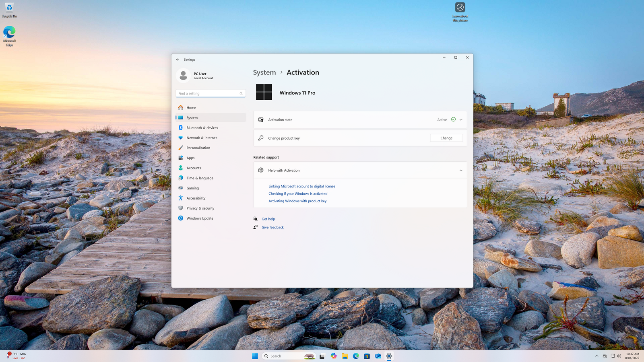The width and height of the screenshot is (644, 362).
Task: Open Checking if your Windows is activated
Action: [298, 193]
